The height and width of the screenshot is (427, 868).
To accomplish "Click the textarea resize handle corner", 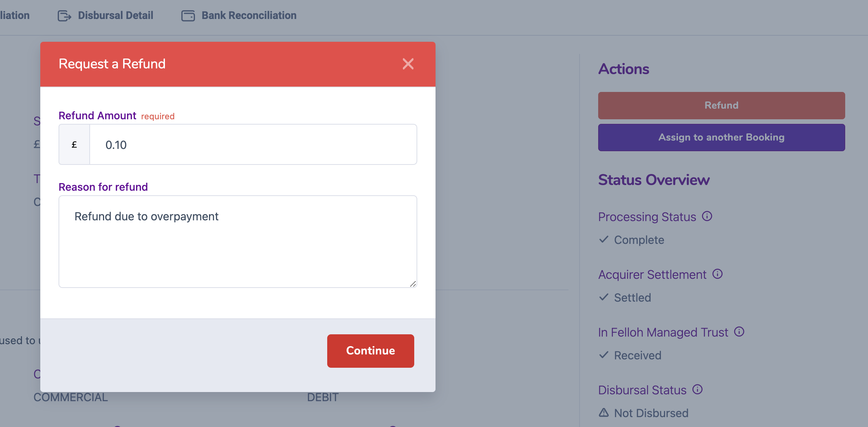I will [413, 284].
